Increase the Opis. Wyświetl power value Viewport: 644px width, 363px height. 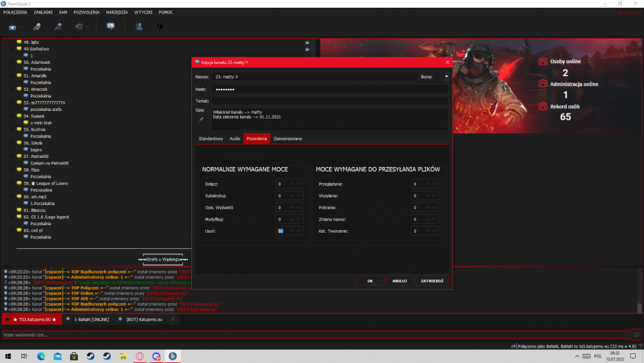click(x=292, y=208)
